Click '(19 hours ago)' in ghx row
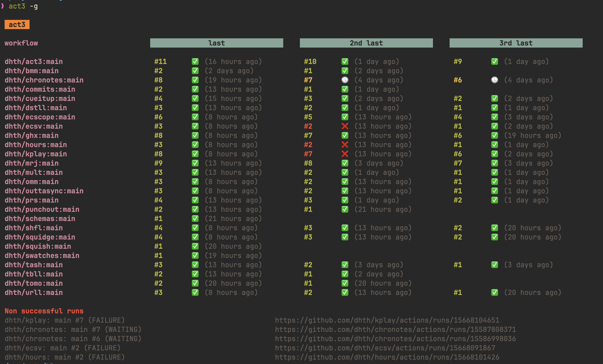 (533, 136)
